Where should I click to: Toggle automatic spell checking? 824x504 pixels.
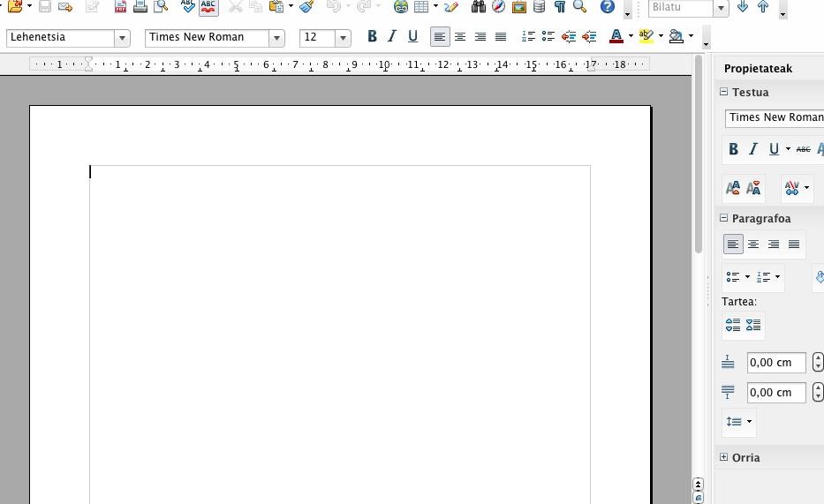208,6
